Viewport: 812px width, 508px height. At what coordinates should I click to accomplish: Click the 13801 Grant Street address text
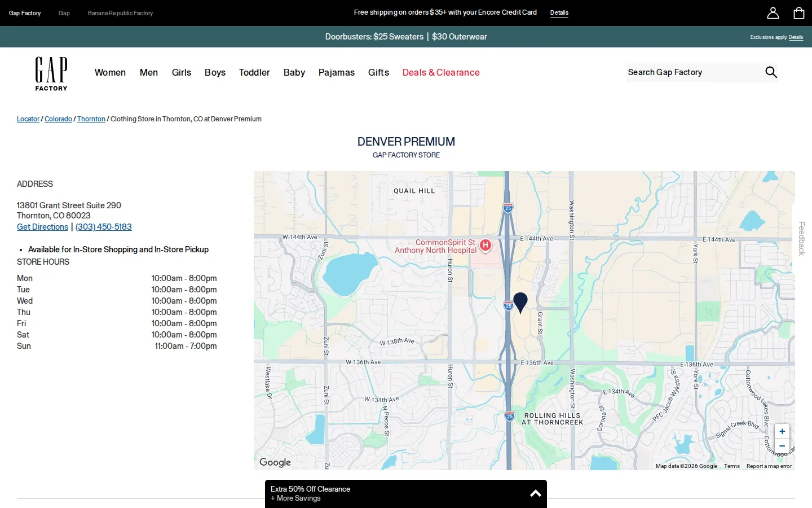pos(69,205)
